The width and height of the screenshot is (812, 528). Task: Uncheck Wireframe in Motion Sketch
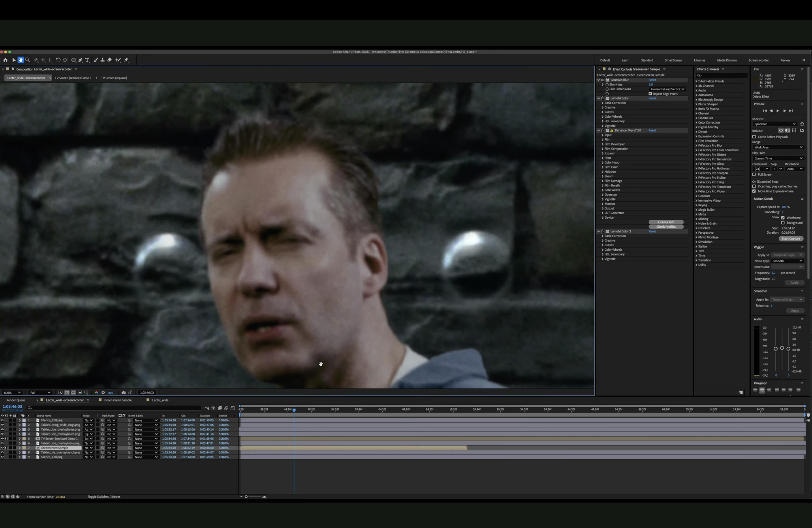click(783, 218)
